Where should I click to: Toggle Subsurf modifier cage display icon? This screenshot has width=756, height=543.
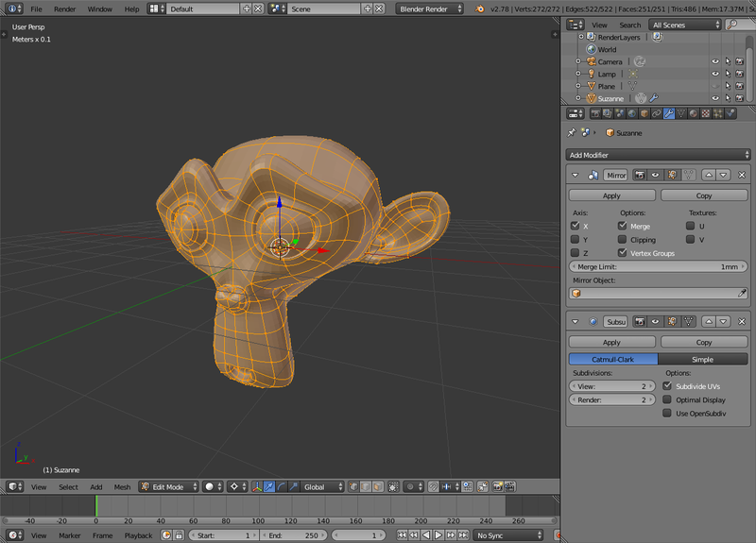(x=689, y=321)
